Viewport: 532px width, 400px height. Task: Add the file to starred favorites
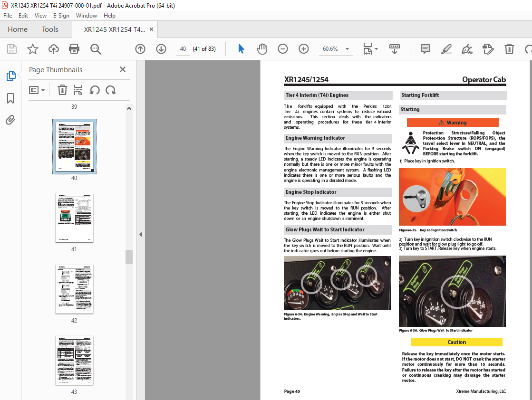point(33,49)
